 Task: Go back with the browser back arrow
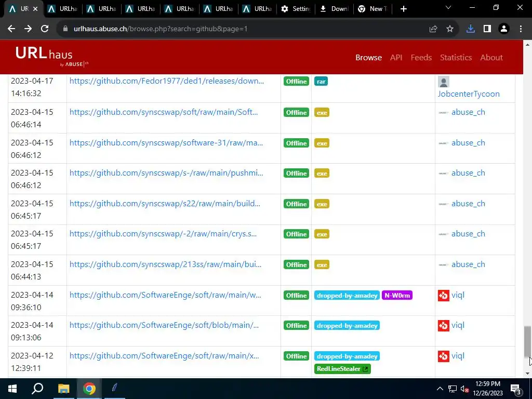pos(11,29)
